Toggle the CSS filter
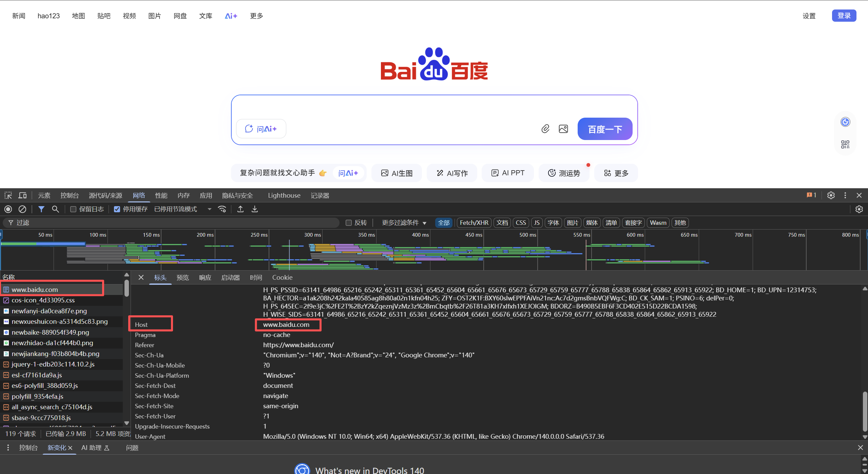The image size is (868, 474). pos(521,223)
